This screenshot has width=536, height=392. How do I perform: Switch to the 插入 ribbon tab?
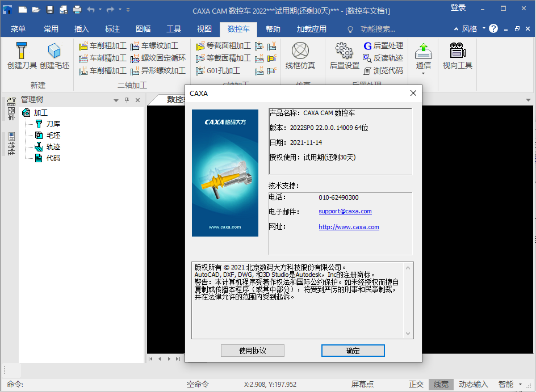[x=81, y=29]
